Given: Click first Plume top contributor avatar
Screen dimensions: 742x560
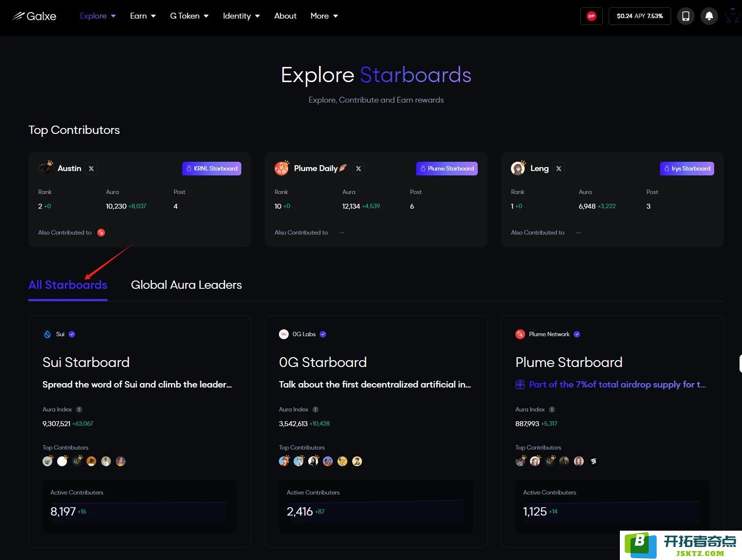Looking at the screenshot, I should tap(520, 461).
